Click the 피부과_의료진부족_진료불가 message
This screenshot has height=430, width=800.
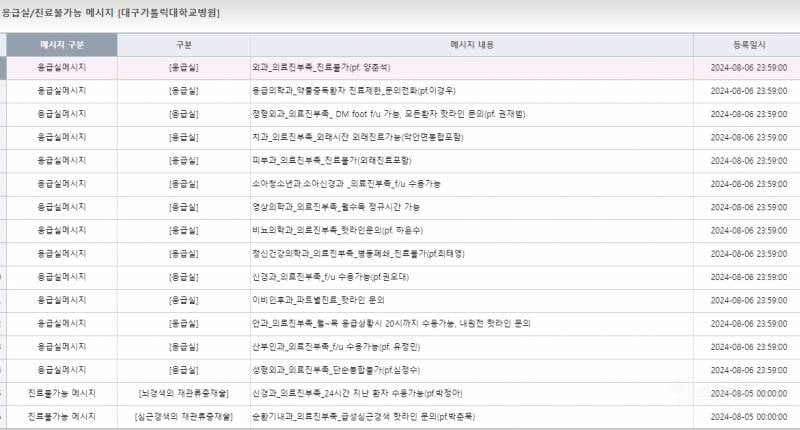(332, 161)
